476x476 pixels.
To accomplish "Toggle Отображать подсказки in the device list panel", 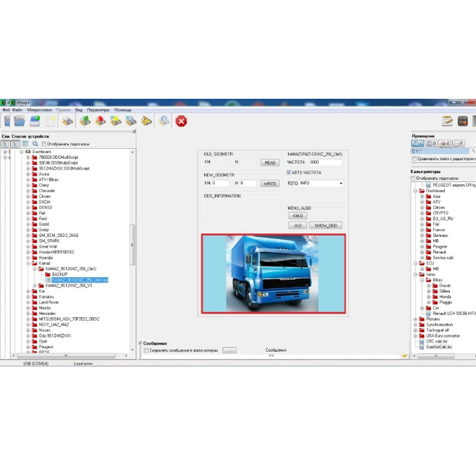I will coord(45,143).
